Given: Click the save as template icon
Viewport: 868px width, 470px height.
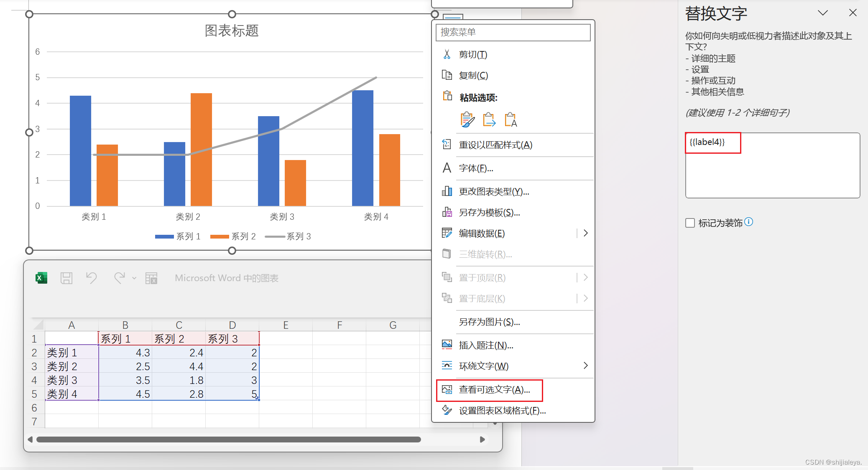Looking at the screenshot, I should pyautogui.click(x=447, y=212).
